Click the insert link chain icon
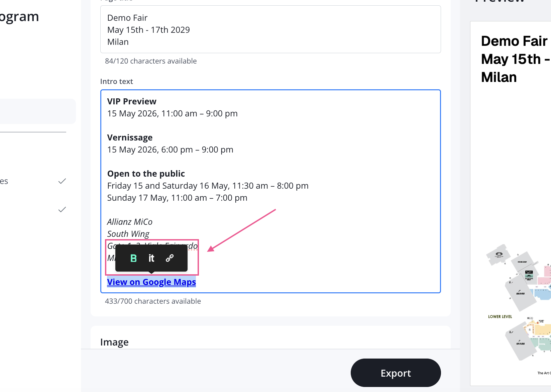Viewport: 551px width, 392px height. [170, 258]
